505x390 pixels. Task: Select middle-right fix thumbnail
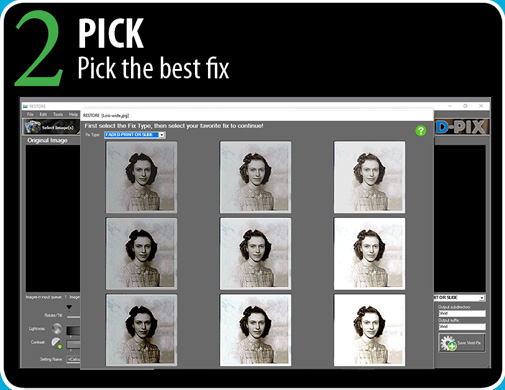pyautogui.click(x=369, y=254)
